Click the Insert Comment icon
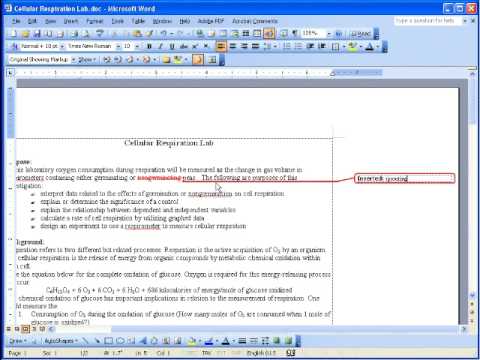 click(166, 60)
